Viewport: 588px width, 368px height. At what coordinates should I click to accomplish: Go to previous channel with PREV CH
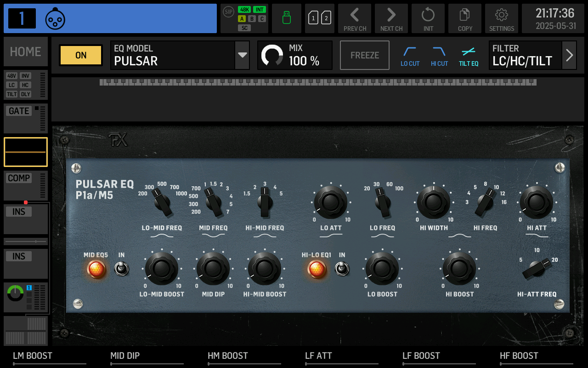pos(355,18)
